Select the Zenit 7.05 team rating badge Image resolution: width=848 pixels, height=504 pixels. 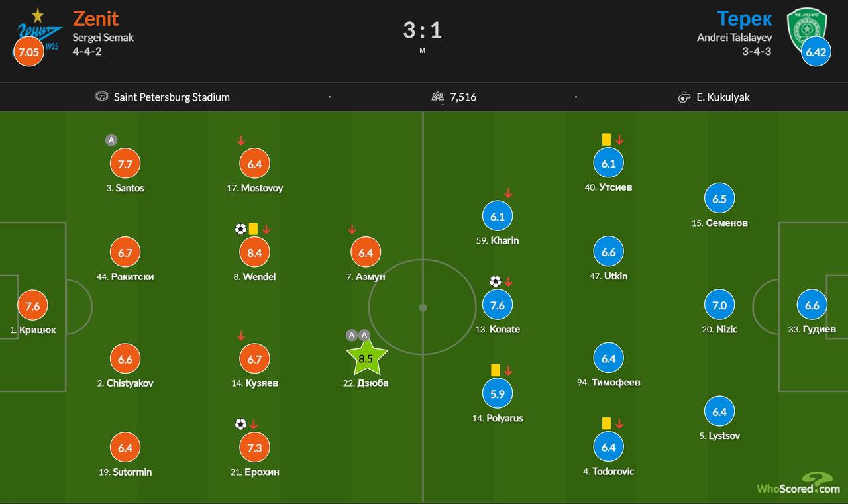(28, 52)
